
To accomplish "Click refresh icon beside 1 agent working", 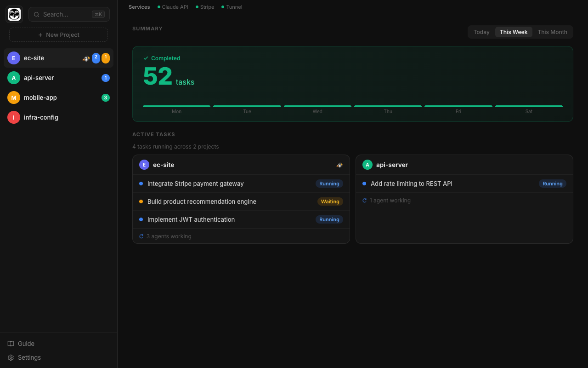I will (365, 201).
